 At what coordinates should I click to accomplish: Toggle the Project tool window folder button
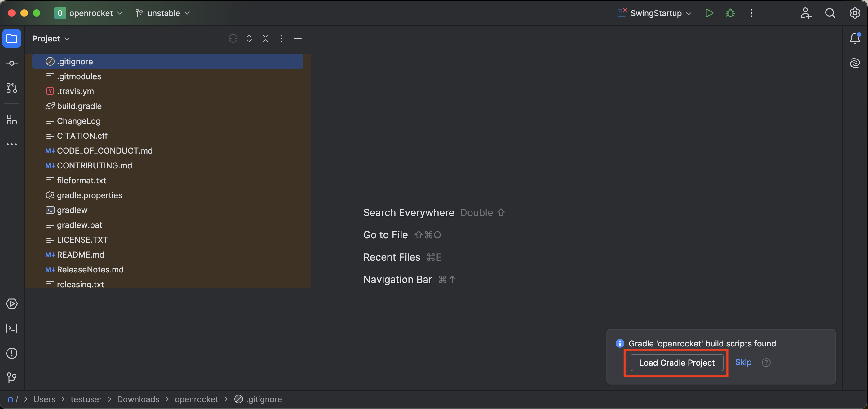coord(12,38)
